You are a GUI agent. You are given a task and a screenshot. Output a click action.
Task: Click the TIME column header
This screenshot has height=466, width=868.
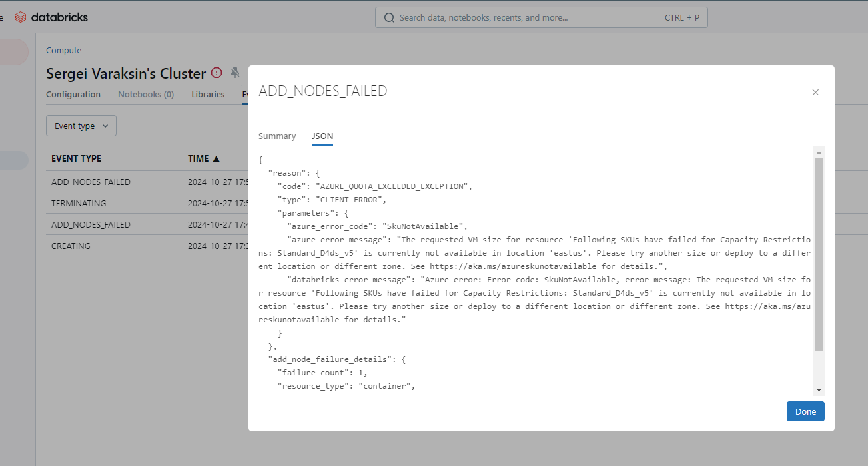point(198,159)
